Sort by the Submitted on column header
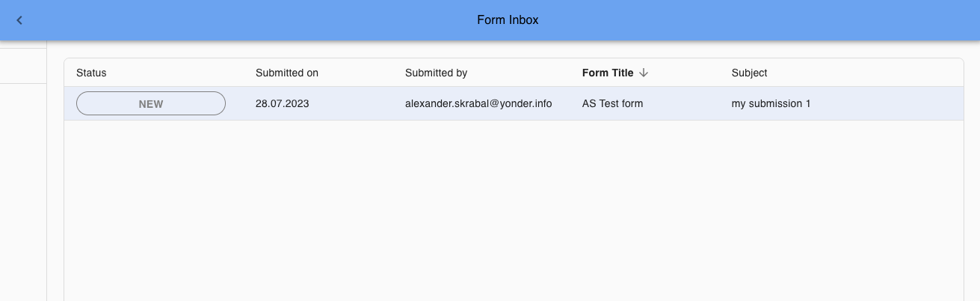980x301 pixels. 286,73
